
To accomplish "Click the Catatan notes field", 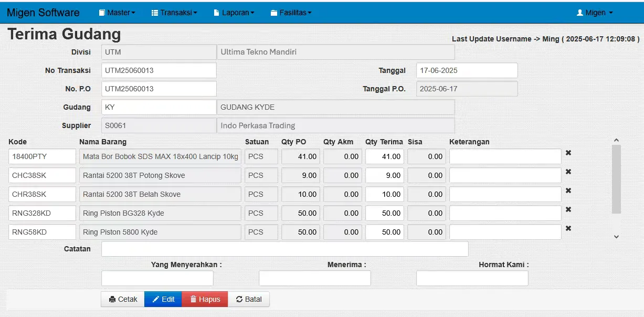I will coord(285,249).
